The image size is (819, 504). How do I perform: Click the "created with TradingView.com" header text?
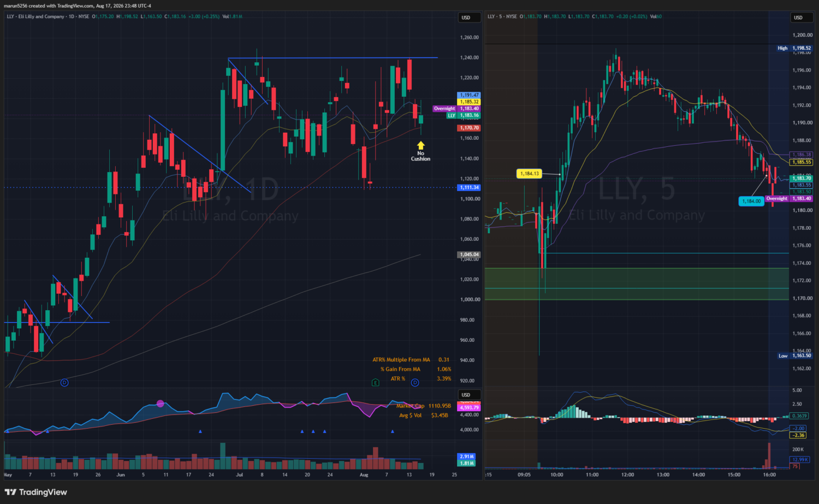point(61,6)
